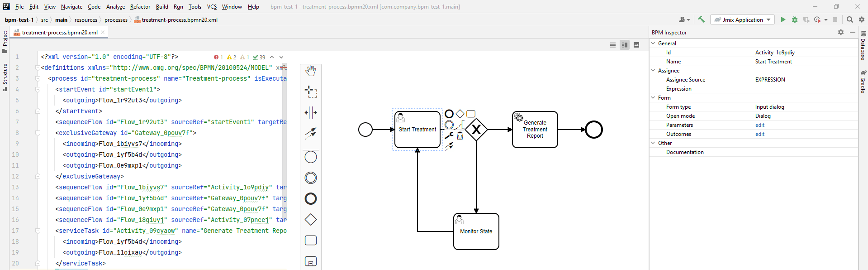Pick the exclusive gateway diamond from palette
This screenshot has width=868, height=270.
(311, 220)
